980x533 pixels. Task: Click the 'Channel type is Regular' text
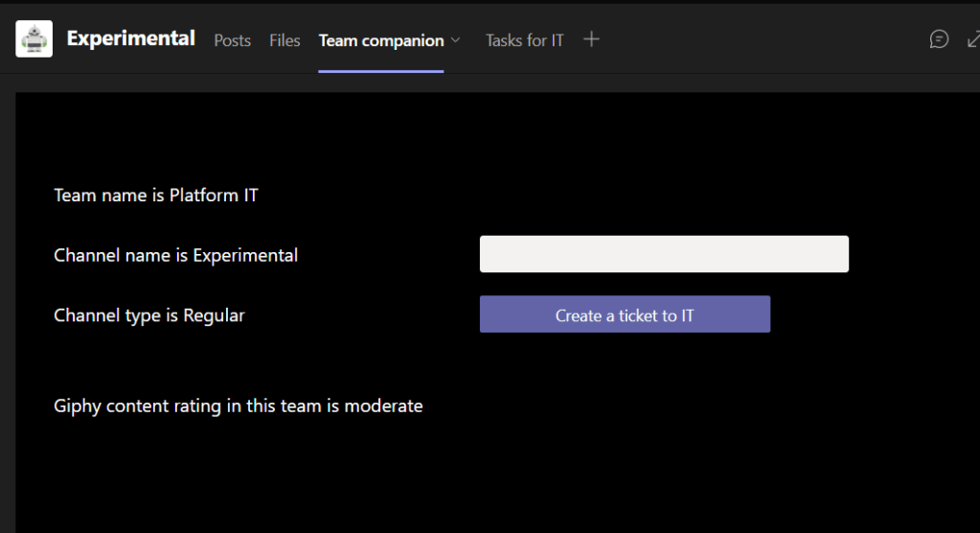149,315
